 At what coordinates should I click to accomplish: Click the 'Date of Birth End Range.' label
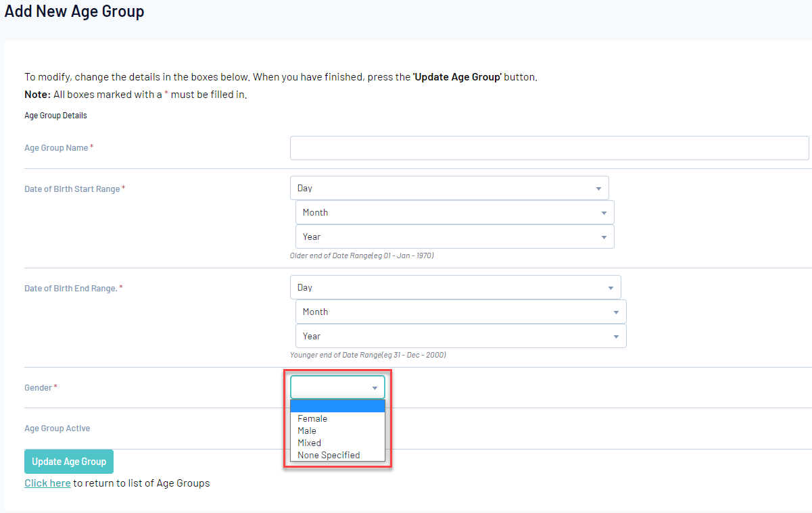tap(70, 289)
